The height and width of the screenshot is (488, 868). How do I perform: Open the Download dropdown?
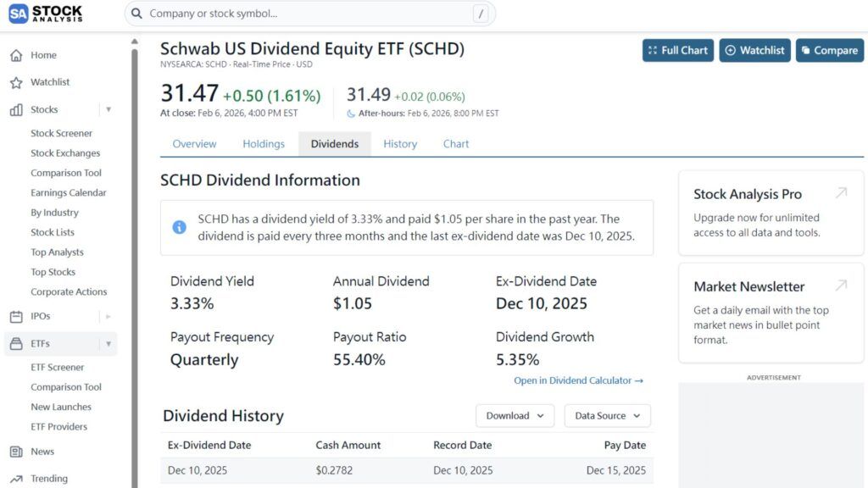point(514,415)
